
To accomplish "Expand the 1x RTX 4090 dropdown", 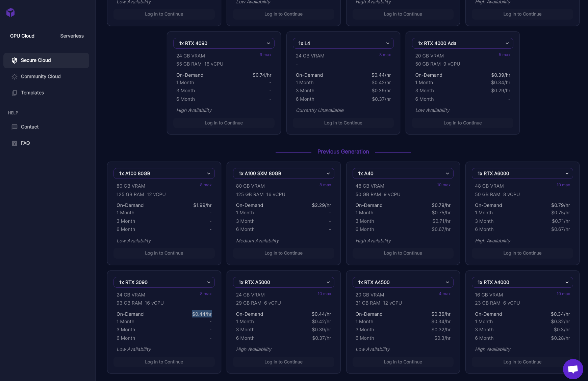I will pos(224,43).
